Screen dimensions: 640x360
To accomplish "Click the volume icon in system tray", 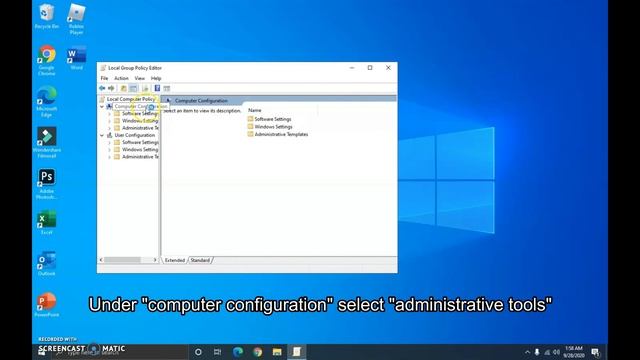I will [x=556, y=352].
